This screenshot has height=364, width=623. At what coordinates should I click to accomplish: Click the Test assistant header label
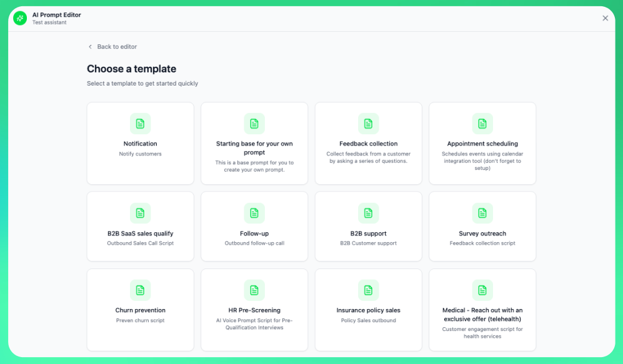point(49,21)
